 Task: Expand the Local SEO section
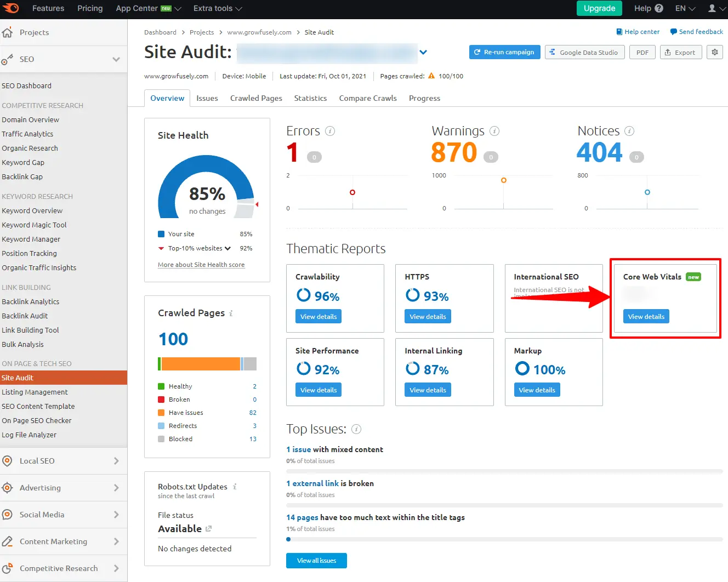pyautogui.click(x=116, y=461)
